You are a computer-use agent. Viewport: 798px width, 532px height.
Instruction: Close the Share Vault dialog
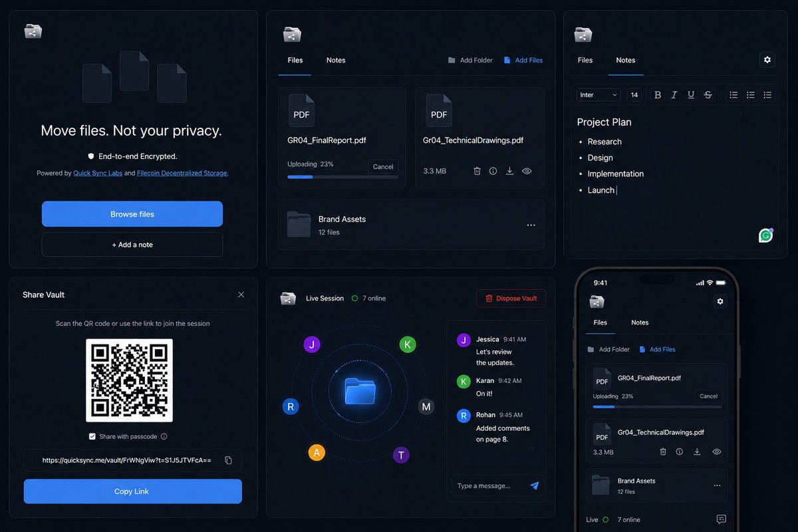[241, 295]
